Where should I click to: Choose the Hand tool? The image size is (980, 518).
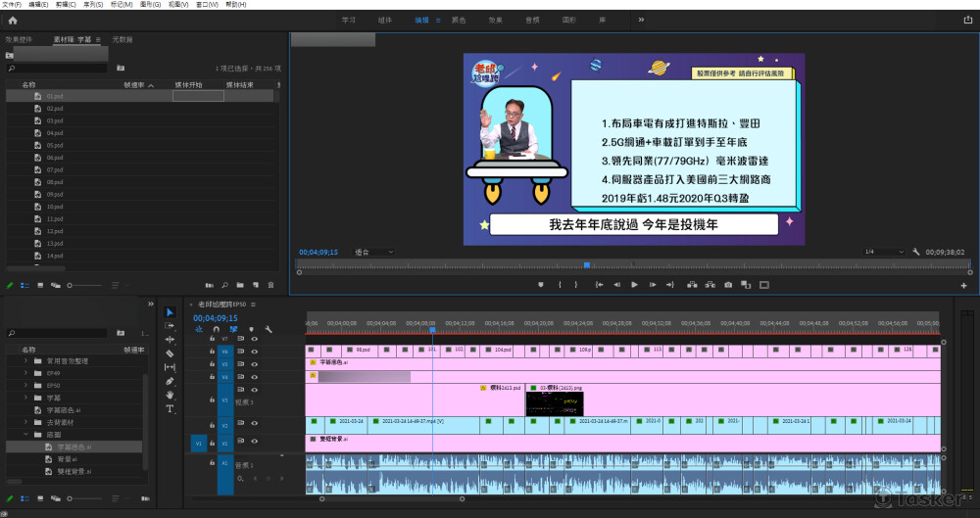pyautogui.click(x=170, y=395)
